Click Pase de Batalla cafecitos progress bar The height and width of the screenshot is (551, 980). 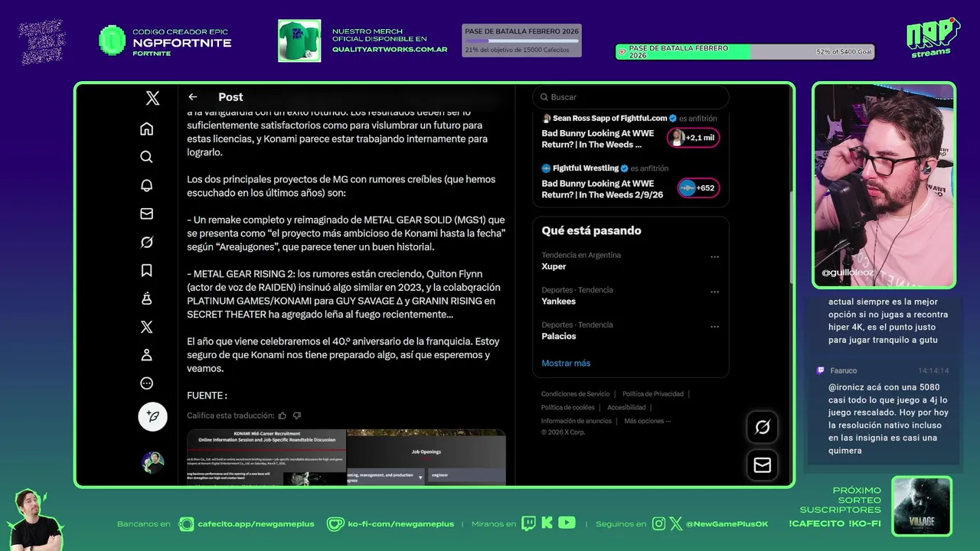(x=521, y=41)
